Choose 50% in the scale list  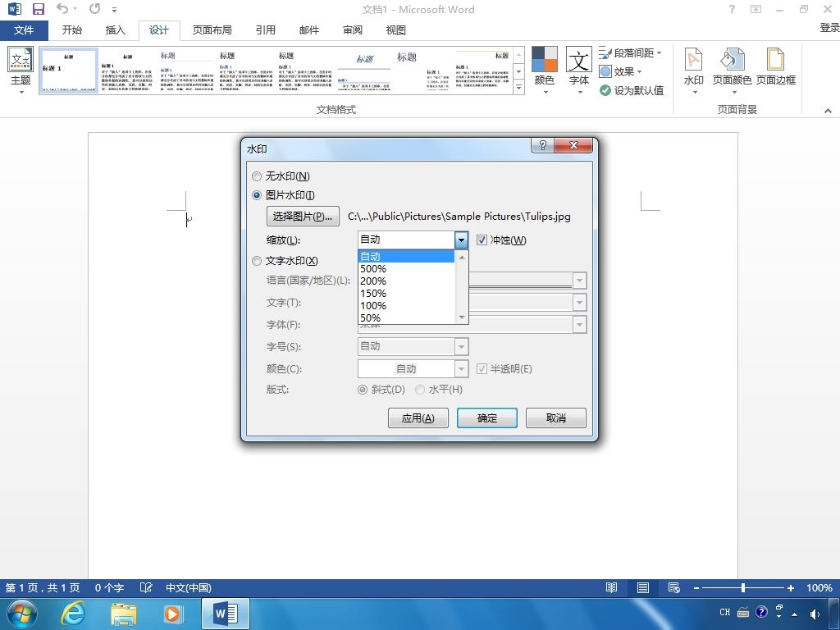[407, 318]
